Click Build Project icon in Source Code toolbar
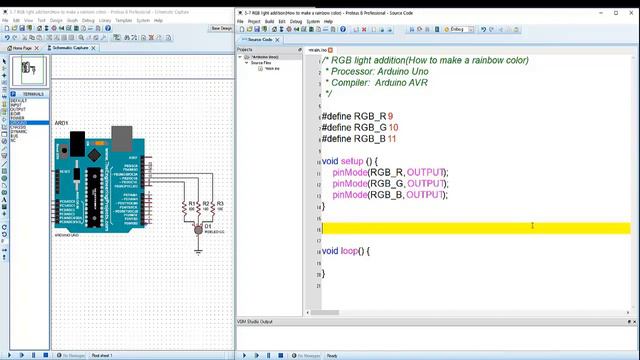640x360 pixels. pyautogui.click(x=411, y=29)
